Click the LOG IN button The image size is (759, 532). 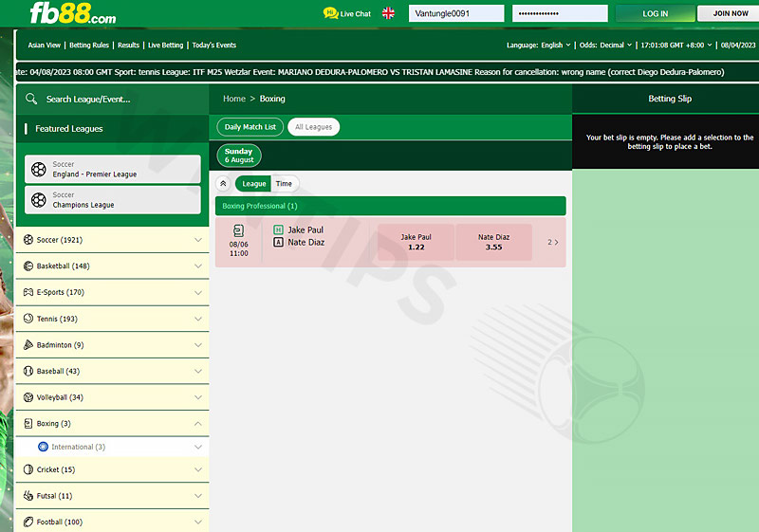pos(656,13)
